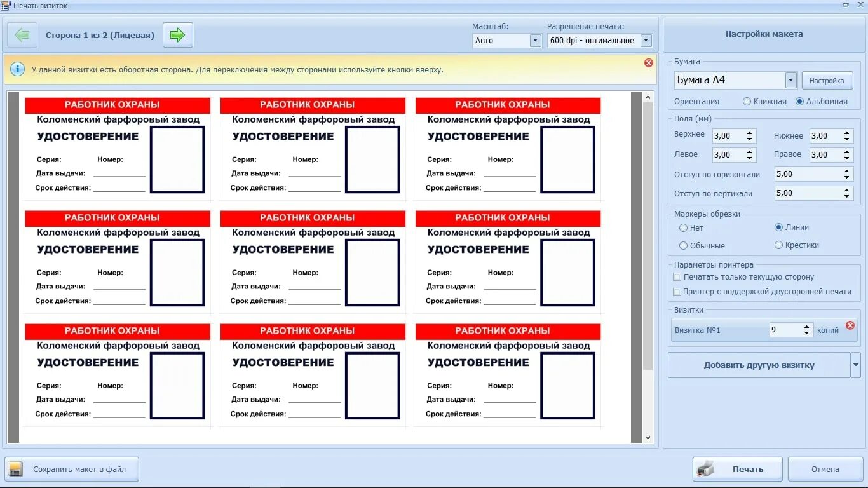Open the Разрешение печати dropdown
Screen dimensions: 868x488
(x=646, y=41)
